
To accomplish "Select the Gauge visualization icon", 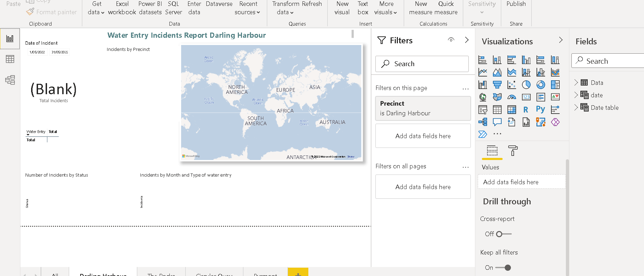I will tap(512, 97).
